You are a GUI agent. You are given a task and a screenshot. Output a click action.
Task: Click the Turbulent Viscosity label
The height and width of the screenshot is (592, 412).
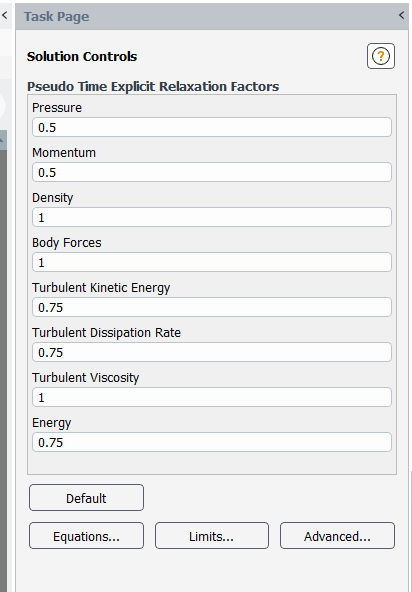click(x=86, y=378)
